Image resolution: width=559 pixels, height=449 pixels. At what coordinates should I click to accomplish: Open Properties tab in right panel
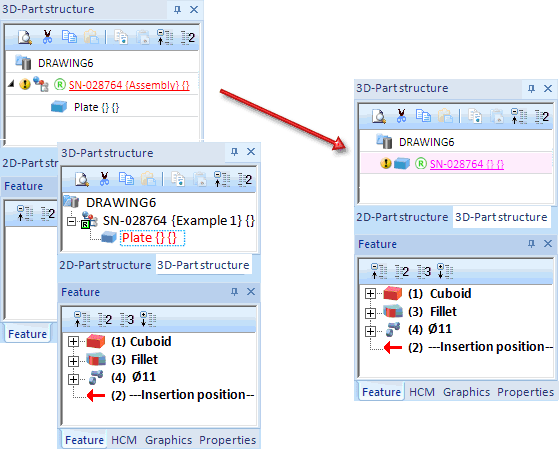tap(525, 392)
